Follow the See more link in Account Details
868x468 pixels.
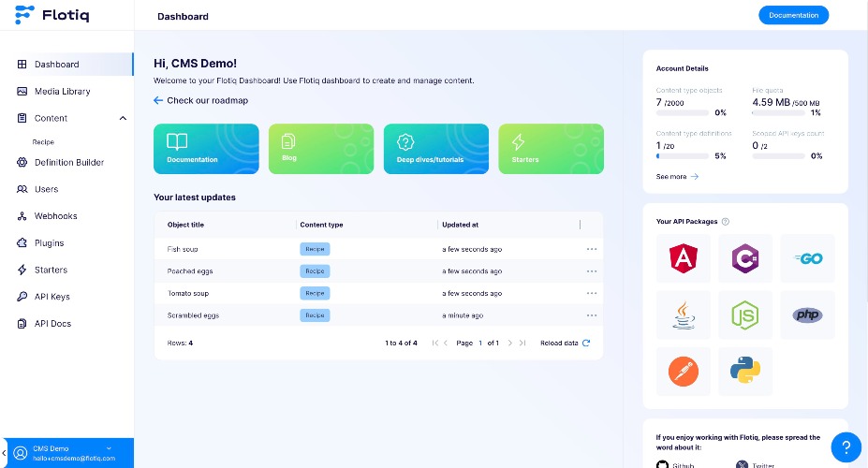pyautogui.click(x=677, y=177)
